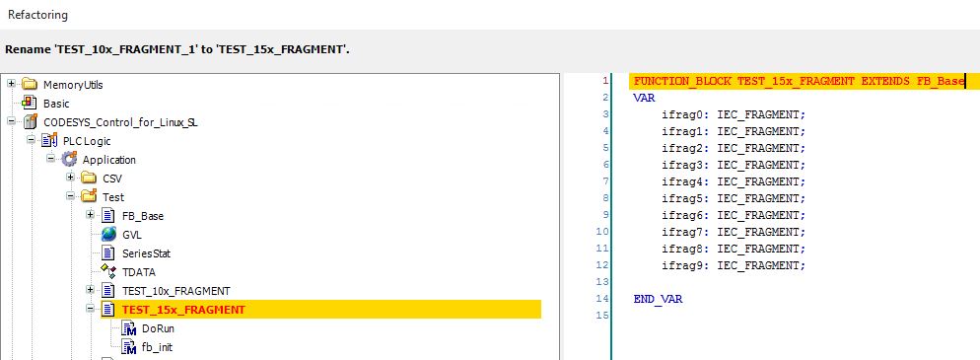This screenshot has height=360, width=980.
Task: Collapse the TEST_15x_FRAGMENT node
Action: [x=91, y=309]
